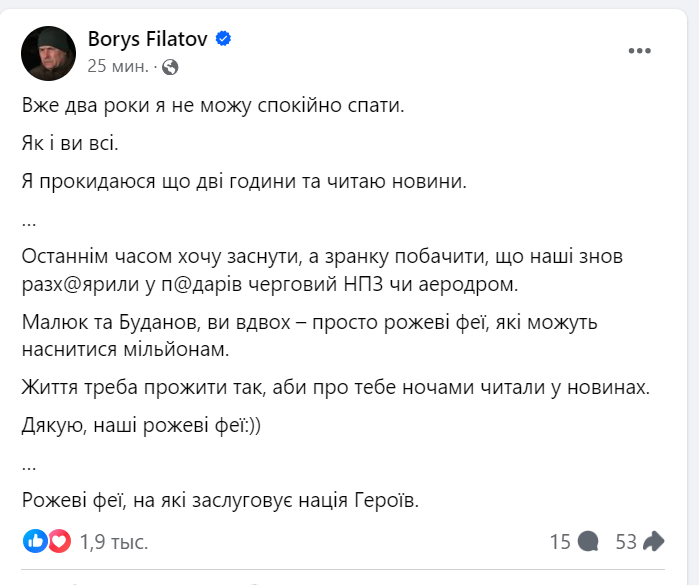Click the opening line "Вже два роки"
The height and width of the screenshot is (585, 699).
tap(212, 106)
